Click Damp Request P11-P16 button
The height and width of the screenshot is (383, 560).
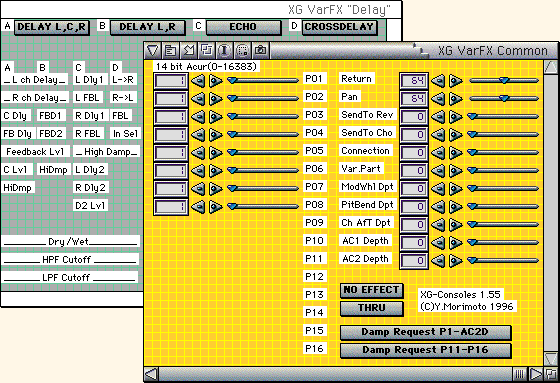[425, 350]
